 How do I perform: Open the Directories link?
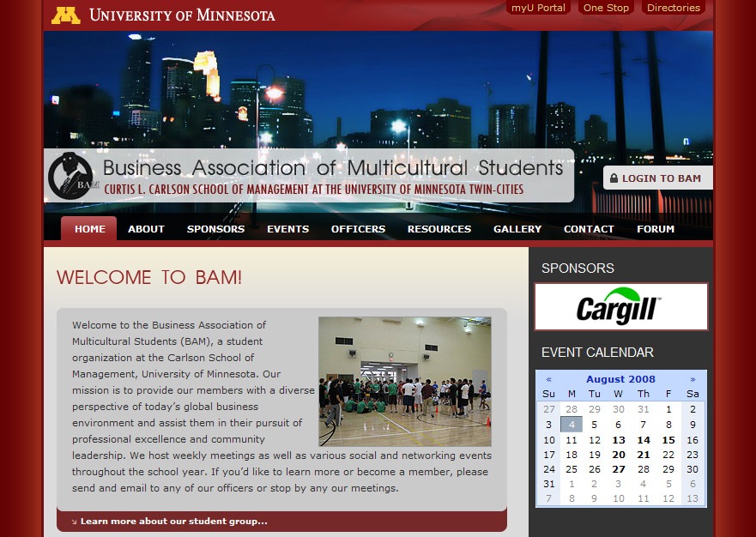click(x=674, y=8)
